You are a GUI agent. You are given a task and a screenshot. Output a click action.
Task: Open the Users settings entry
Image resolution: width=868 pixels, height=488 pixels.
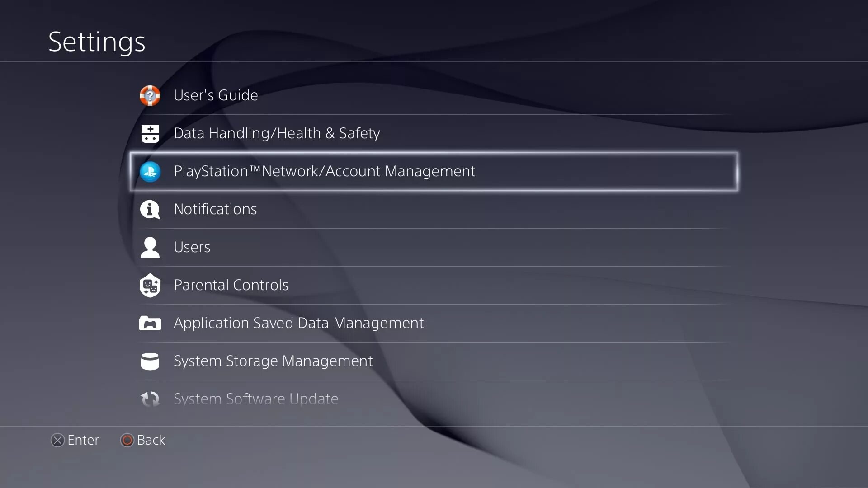click(434, 247)
